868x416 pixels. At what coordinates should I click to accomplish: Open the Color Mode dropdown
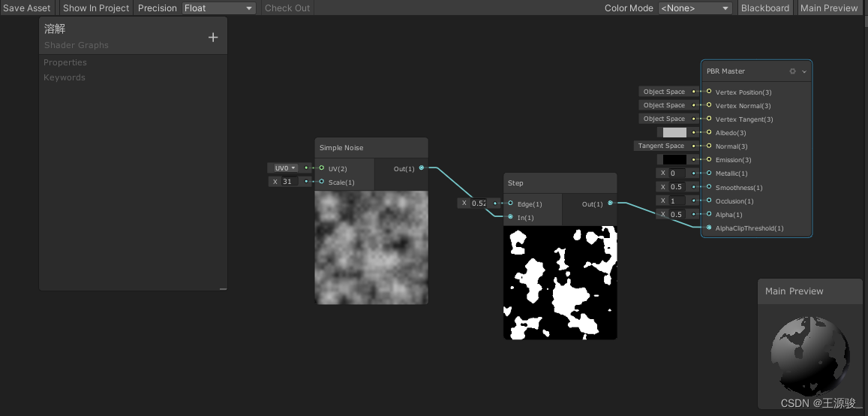click(695, 8)
